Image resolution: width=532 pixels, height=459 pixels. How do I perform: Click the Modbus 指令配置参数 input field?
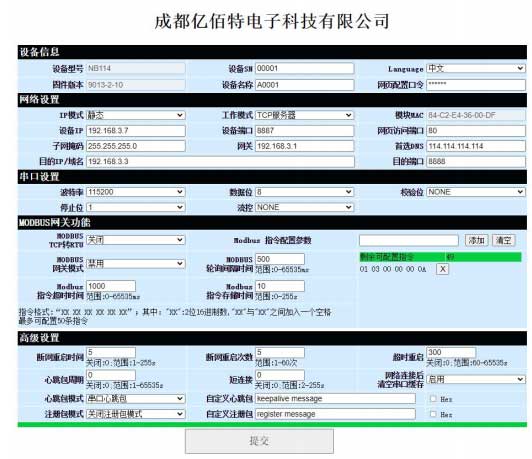[x=408, y=241]
